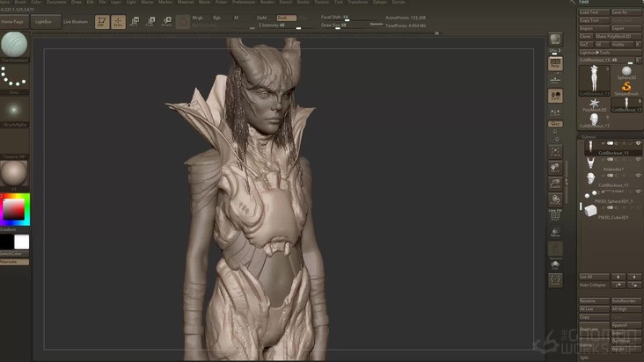Select the black main color swatch

[6, 242]
